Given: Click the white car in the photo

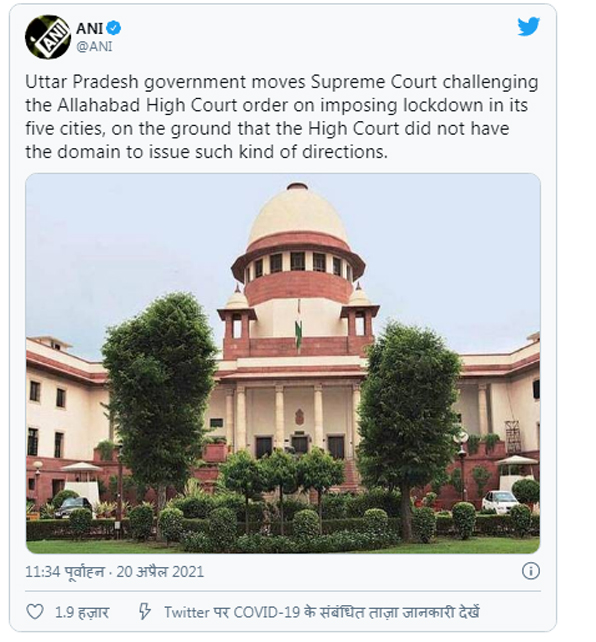Looking at the screenshot, I should 500,502.
